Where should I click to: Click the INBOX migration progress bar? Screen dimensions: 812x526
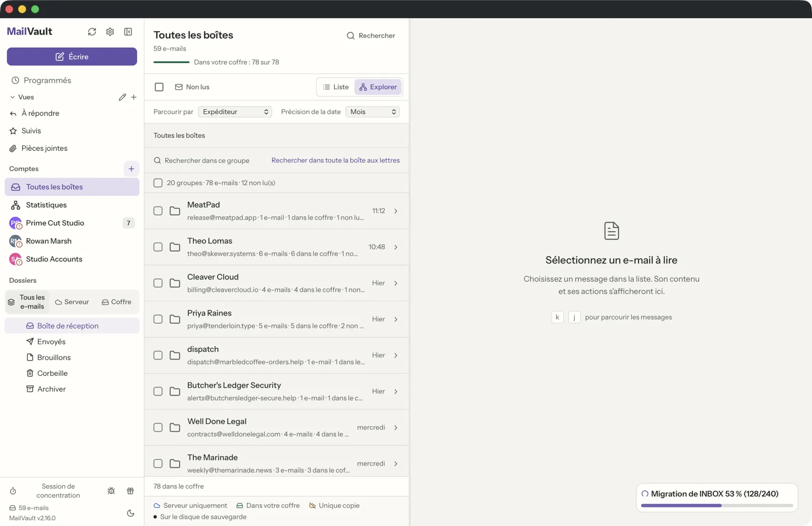[717, 506]
